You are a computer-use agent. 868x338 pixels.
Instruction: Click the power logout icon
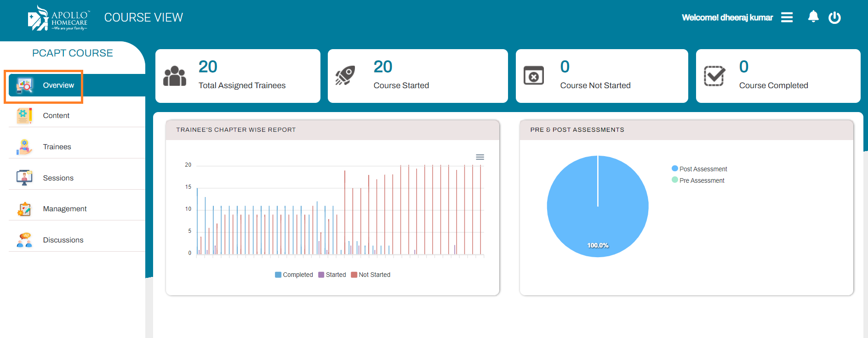834,17
